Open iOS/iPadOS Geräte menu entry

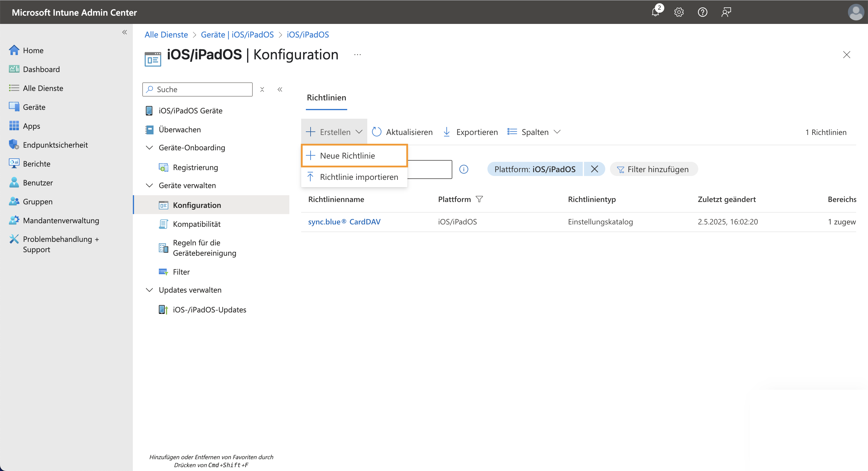pos(184,110)
